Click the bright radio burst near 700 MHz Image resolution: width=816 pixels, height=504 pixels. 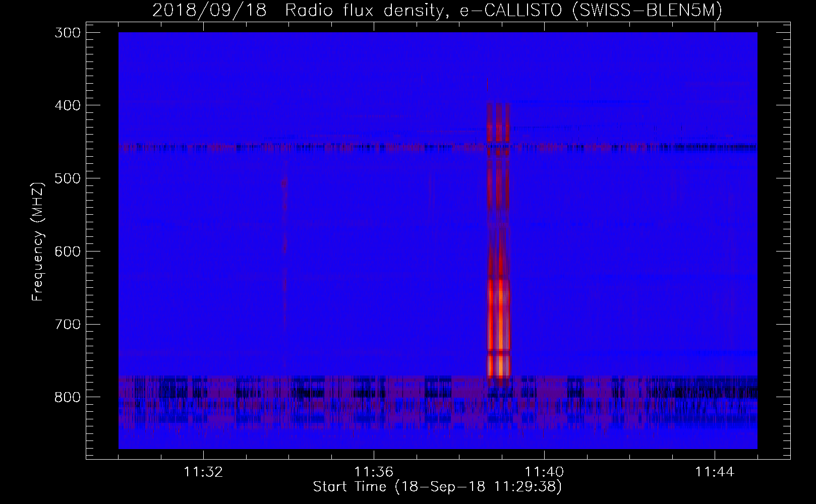(x=498, y=329)
